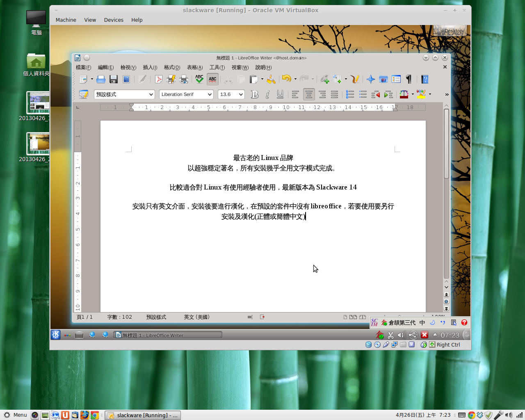Toggle AutoSpellcheck ABC button
Screen dimensions: 525x420
click(x=212, y=79)
